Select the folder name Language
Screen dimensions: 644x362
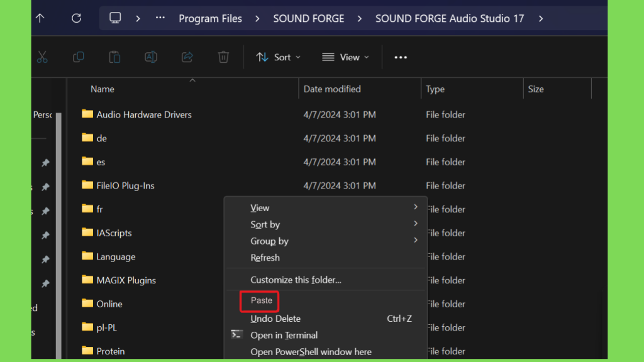pyautogui.click(x=116, y=257)
